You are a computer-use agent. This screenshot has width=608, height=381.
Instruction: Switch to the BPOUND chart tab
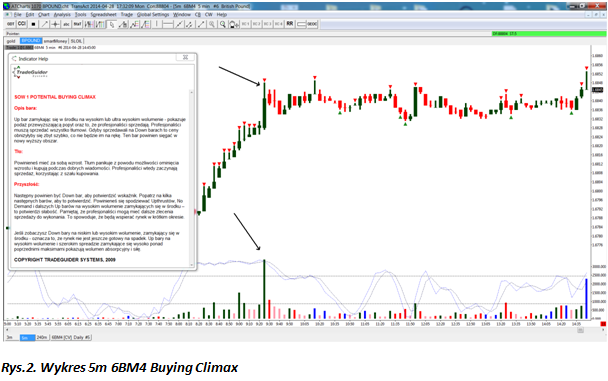(x=31, y=41)
